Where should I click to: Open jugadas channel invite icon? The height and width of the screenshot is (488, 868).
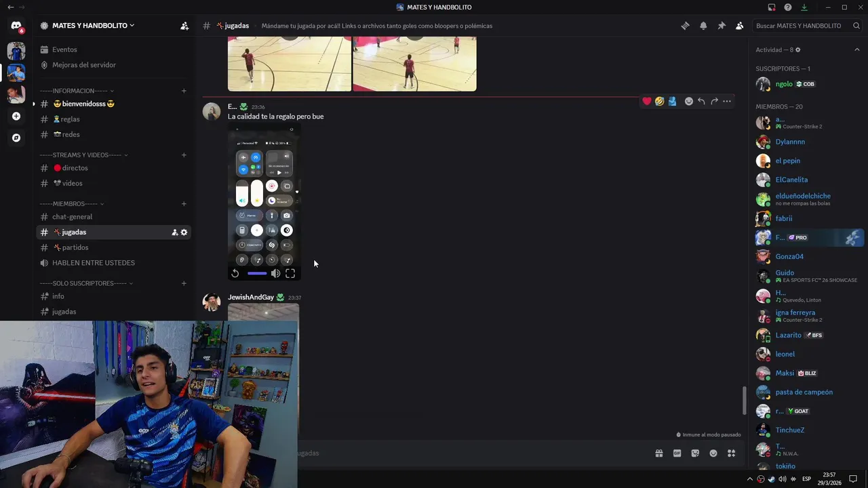point(174,232)
